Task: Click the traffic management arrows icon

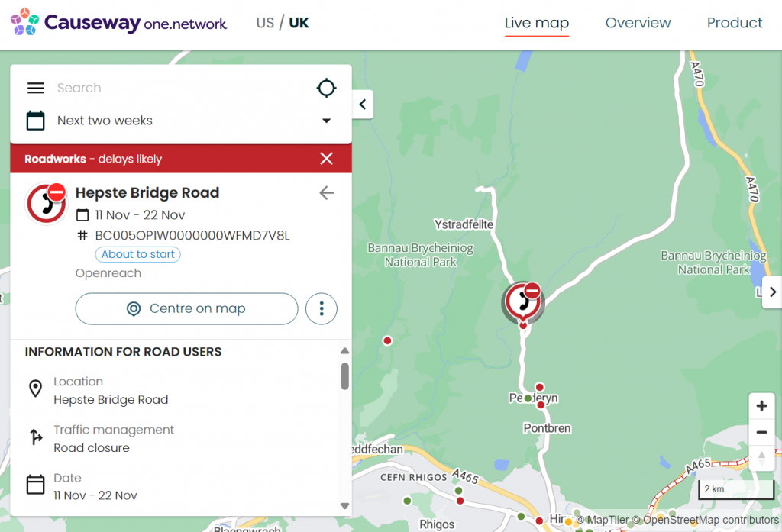Action: click(x=35, y=437)
